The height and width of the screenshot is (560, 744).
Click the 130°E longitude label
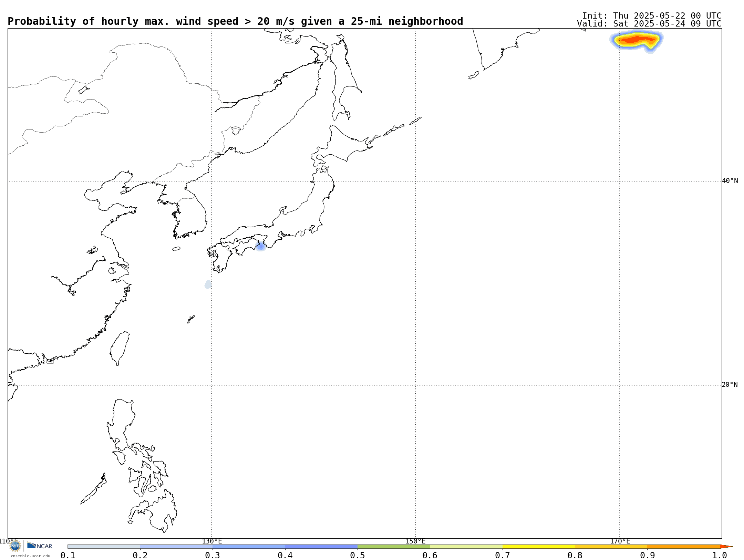212,541
